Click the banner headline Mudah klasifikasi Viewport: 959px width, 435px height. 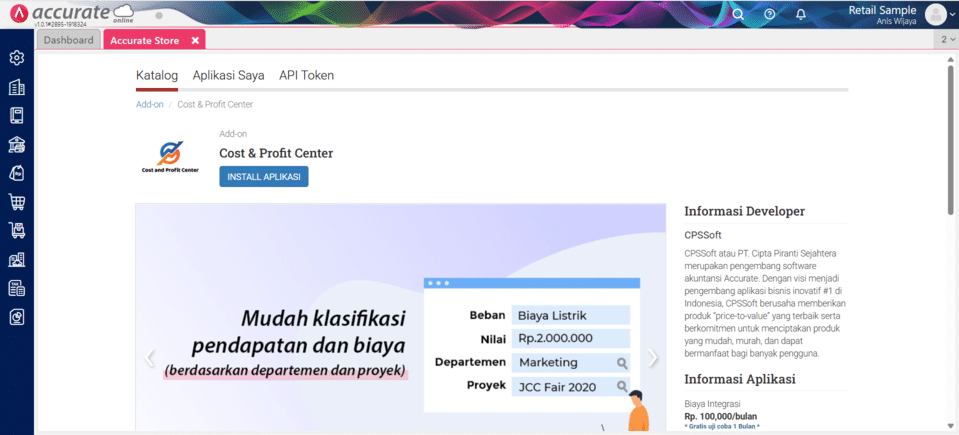[x=323, y=319]
